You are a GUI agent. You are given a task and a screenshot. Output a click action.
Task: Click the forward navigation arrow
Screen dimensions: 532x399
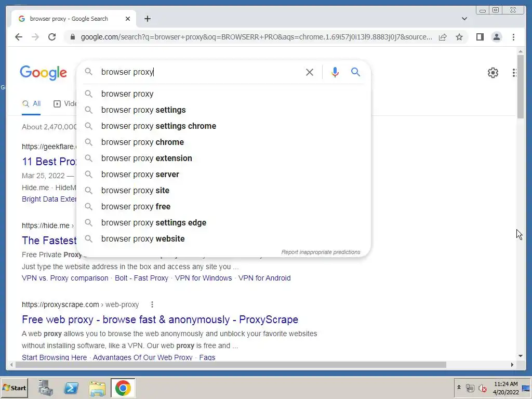35,37
